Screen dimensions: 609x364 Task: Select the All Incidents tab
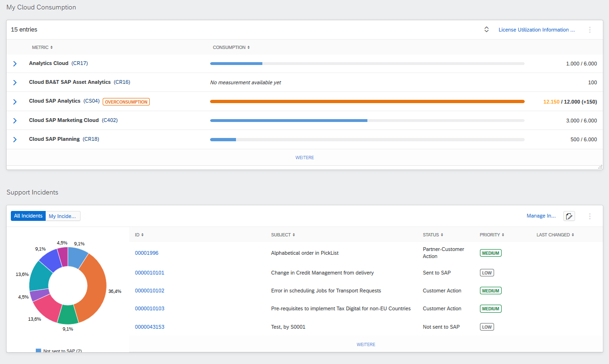point(28,216)
